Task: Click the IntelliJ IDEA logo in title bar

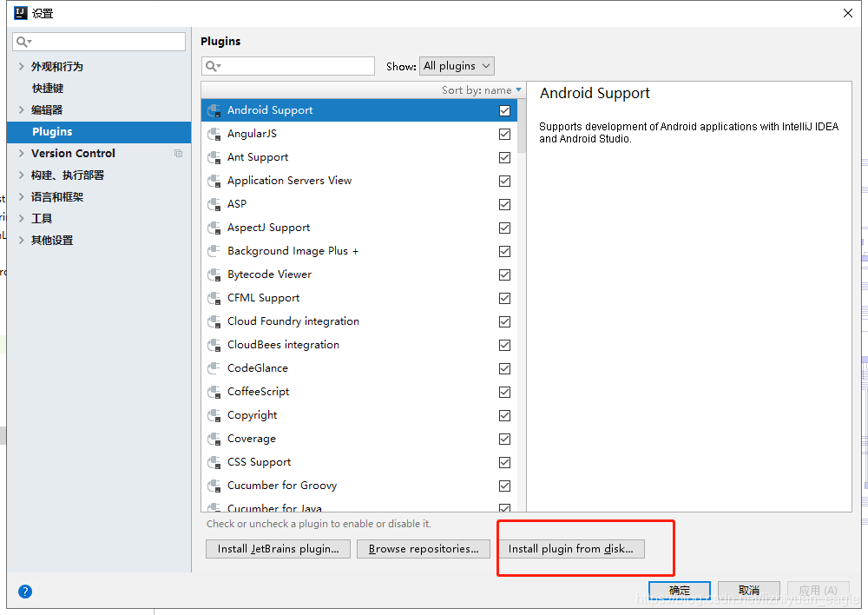Action: tap(19, 12)
